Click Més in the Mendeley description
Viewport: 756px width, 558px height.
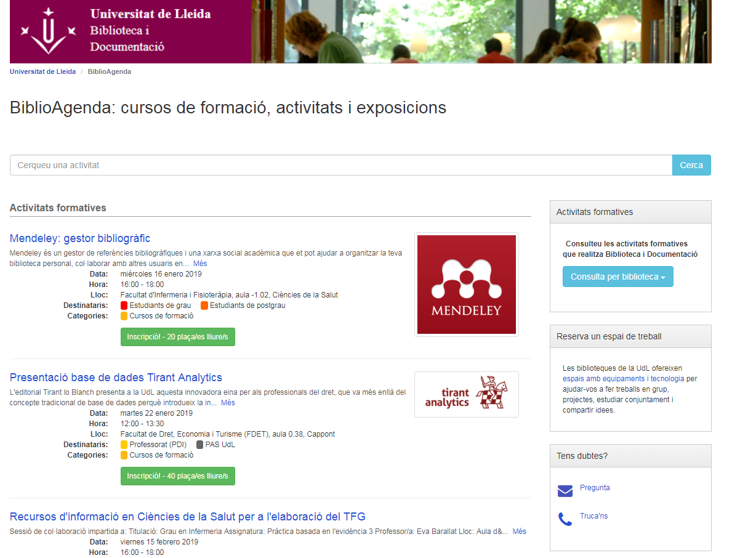click(200, 263)
